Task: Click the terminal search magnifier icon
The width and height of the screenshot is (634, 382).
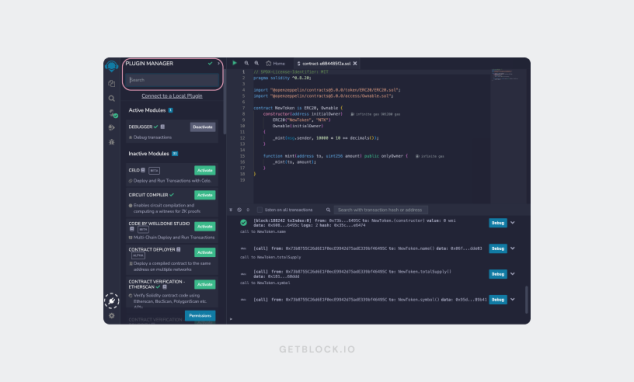Action: click(328, 210)
